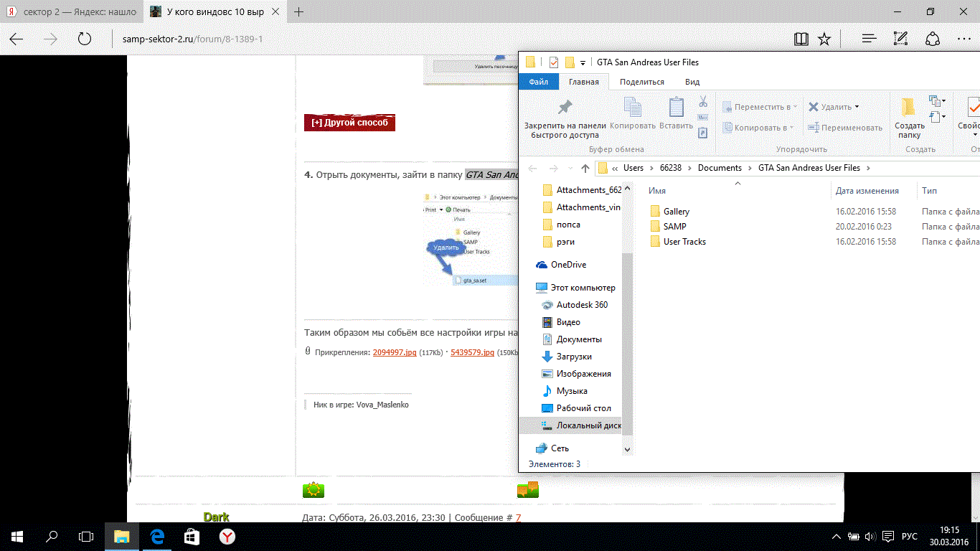This screenshot has height=551, width=980.
Task: Sort by Дата изменения column header
Action: coord(867,191)
